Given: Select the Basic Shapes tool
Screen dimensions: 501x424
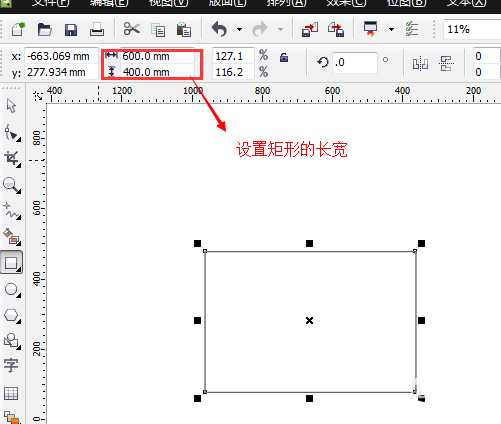Looking at the screenshot, I should 12,341.
